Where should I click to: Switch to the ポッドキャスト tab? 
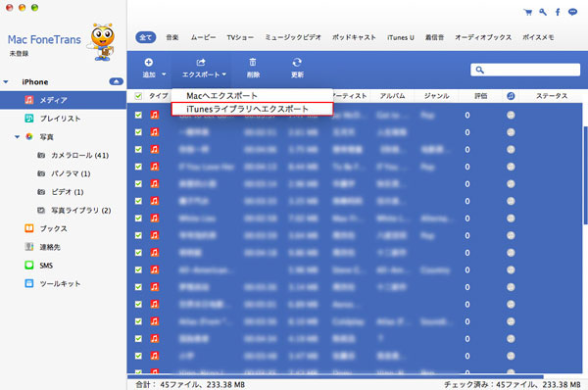coord(354,37)
